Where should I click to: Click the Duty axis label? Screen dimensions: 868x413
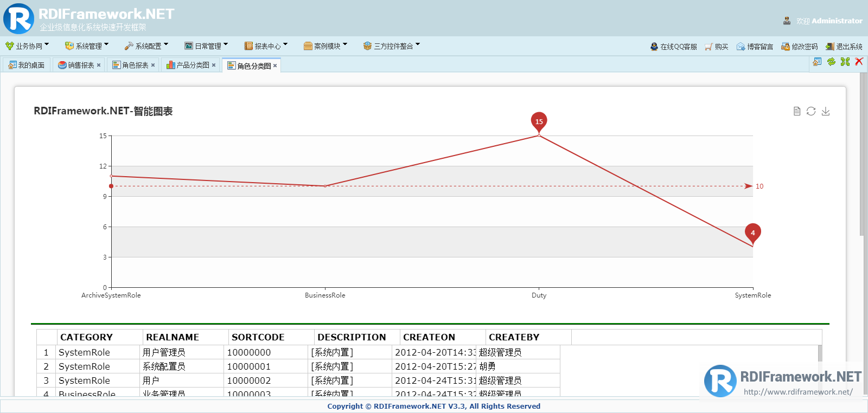(539, 295)
